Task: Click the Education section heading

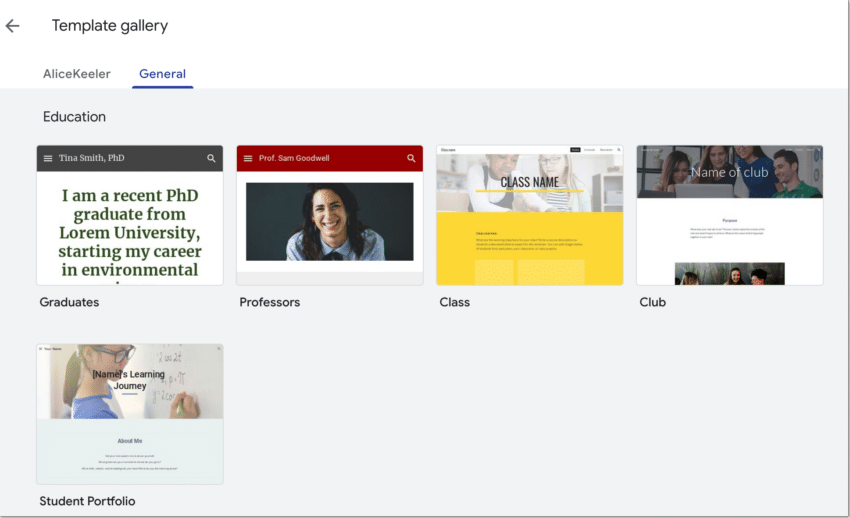Action: 74,117
